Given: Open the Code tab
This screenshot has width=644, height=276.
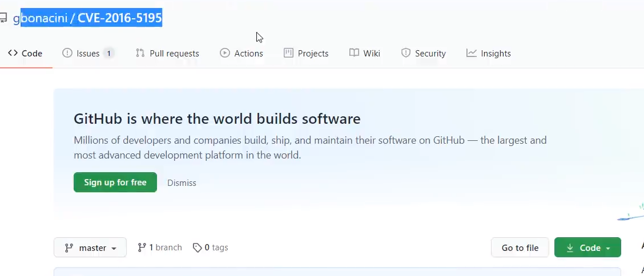Looking at the screenshot, I should coord(25,53).
